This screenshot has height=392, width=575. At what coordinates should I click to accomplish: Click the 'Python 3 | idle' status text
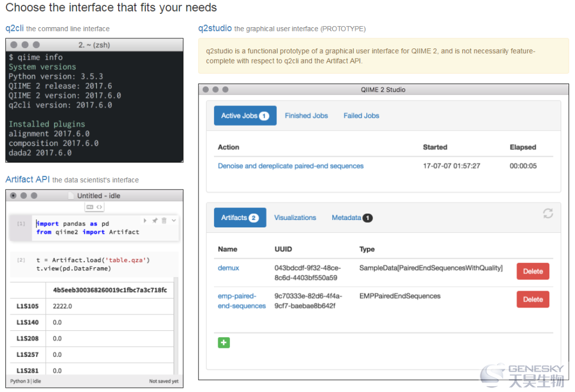(26, 381)
